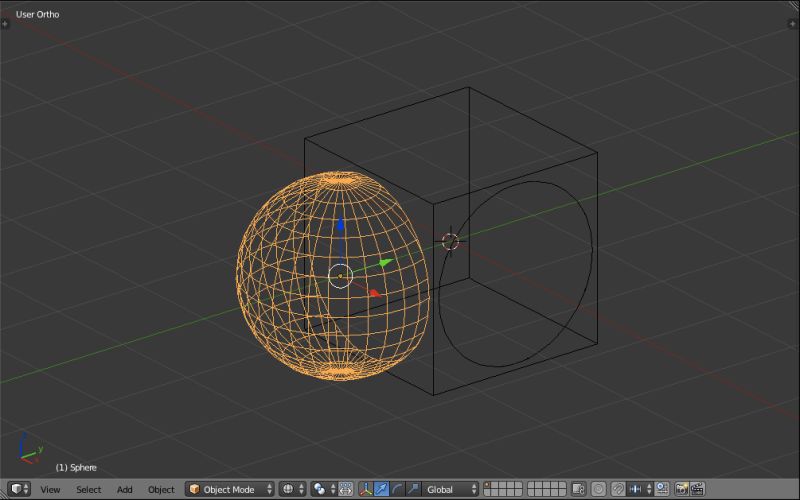Open the Object Mode dropdown
Image resolution: width=800 pixels, height=500 pixels.
(230, 489)
